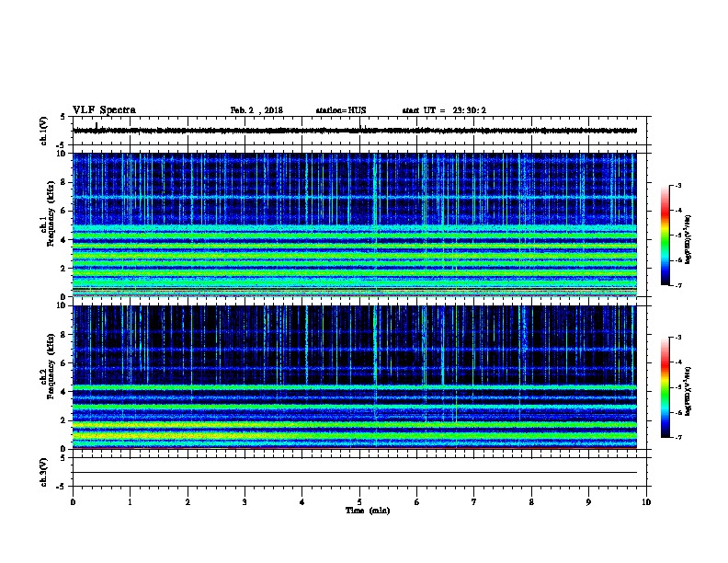
Task: Click the "VLF Spectra" plot title
Action: (104, 110)
